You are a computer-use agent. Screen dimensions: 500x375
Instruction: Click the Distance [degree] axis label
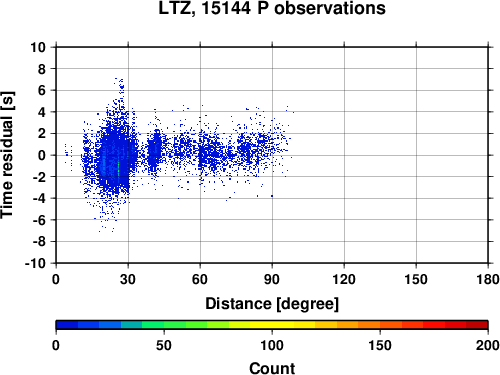[x=272, y=304]
